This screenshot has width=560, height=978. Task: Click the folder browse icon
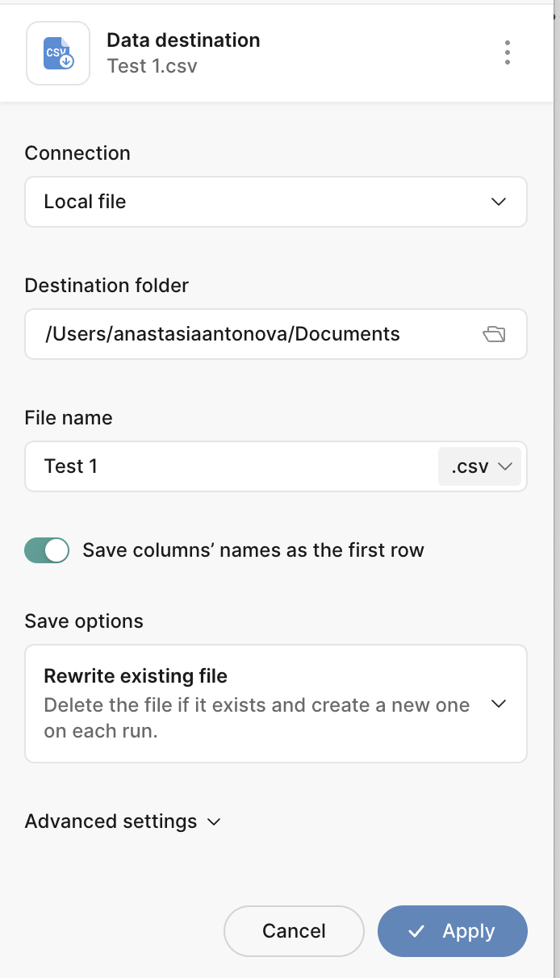pos(493,334)
